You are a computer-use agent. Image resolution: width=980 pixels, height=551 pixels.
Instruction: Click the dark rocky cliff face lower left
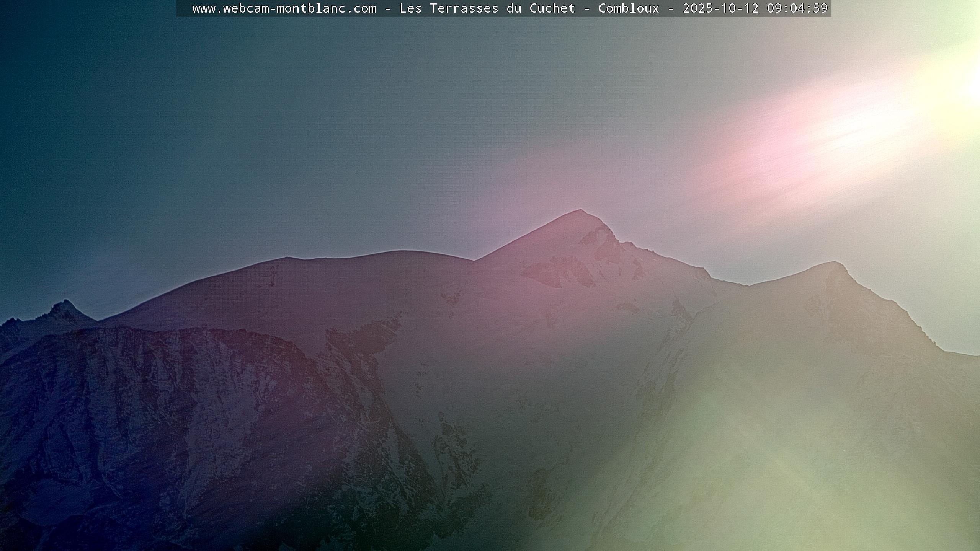point(153,402)
